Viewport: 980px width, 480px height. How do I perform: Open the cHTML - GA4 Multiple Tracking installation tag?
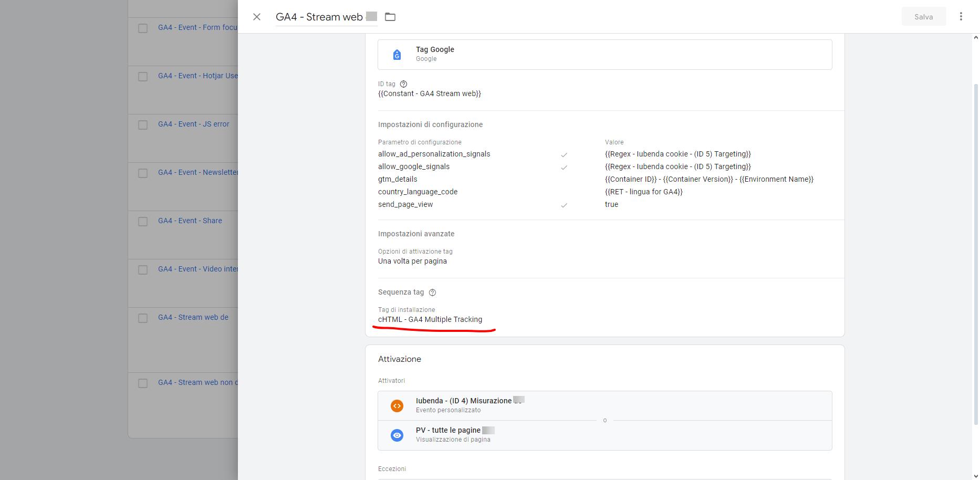[x=431, y=319]
